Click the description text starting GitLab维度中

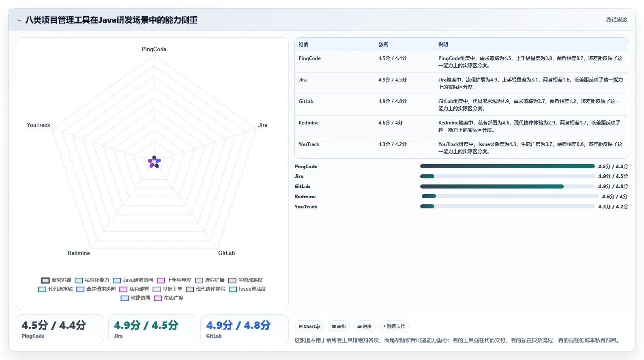point(530,105)
